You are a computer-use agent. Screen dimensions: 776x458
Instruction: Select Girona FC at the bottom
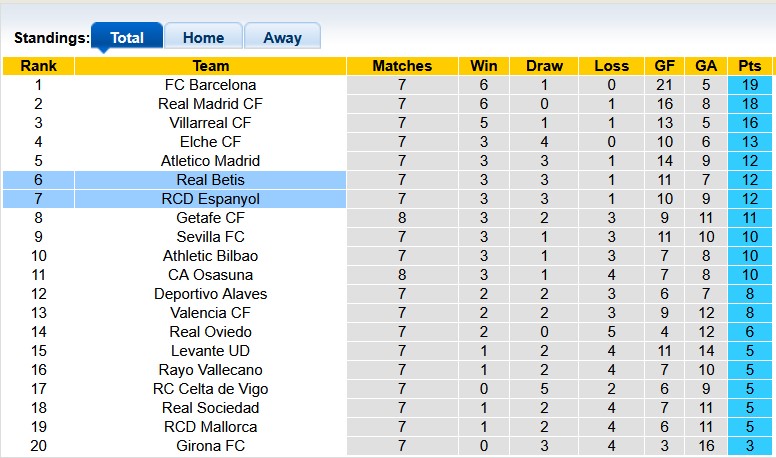(210, 446)
